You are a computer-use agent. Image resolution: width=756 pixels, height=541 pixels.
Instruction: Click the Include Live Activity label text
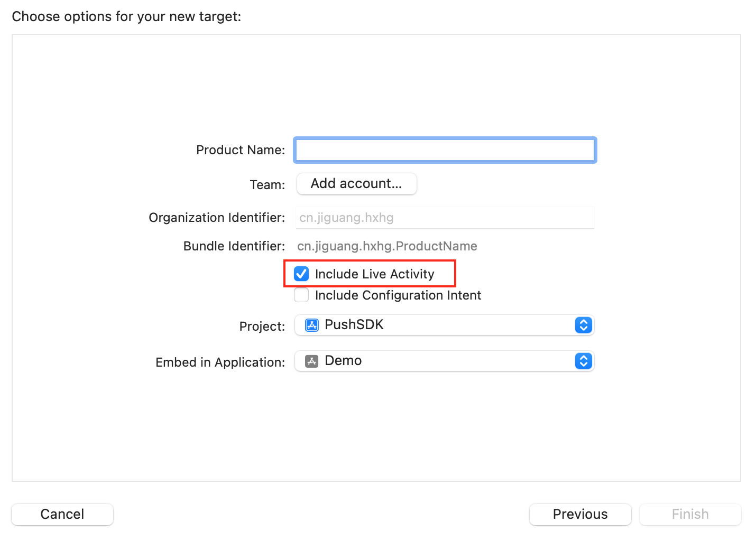pos(374,274)
